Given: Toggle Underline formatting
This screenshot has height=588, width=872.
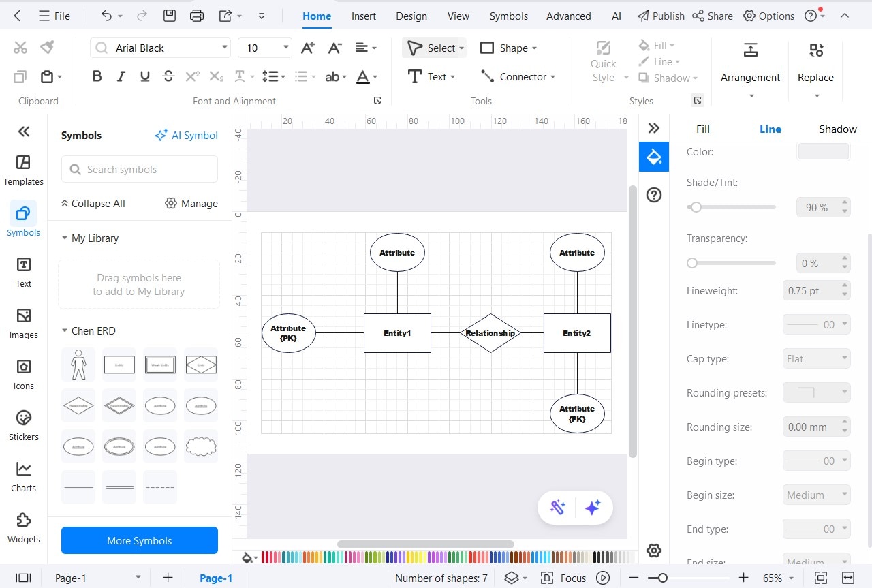Looking at the screenshot, I should (x=144, y=77).
